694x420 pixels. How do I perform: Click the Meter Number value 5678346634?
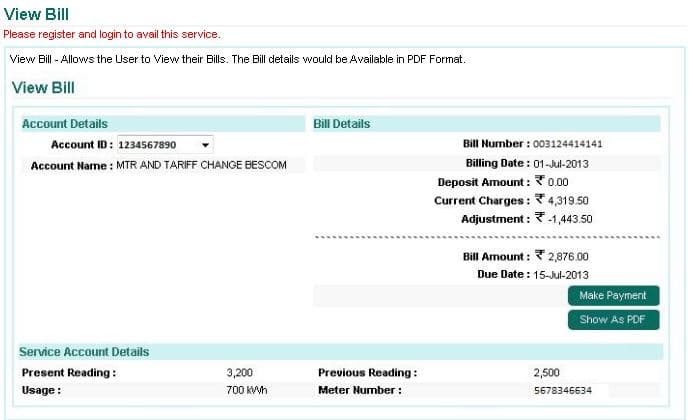point(563,390)
